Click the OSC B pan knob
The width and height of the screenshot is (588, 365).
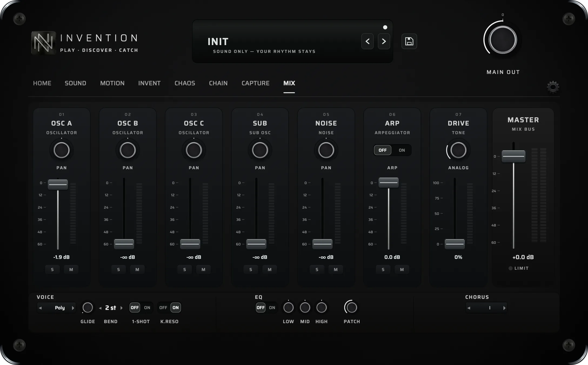tap(128, 150)
